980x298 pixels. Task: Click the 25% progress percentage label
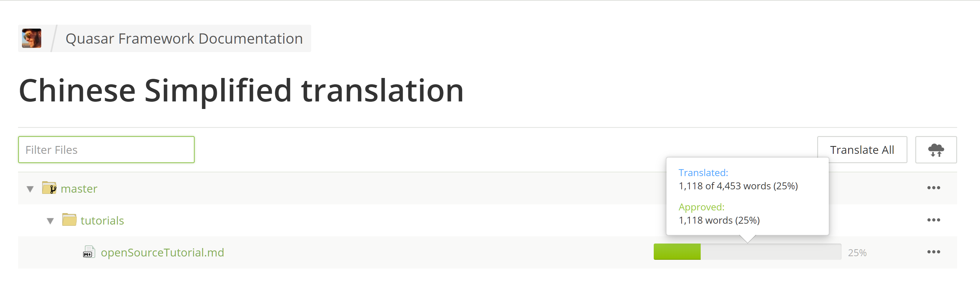[857, 253]
